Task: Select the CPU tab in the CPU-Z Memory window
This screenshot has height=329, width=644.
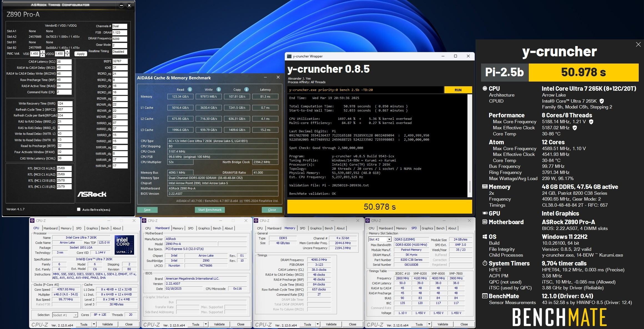Action: [260, 228]
